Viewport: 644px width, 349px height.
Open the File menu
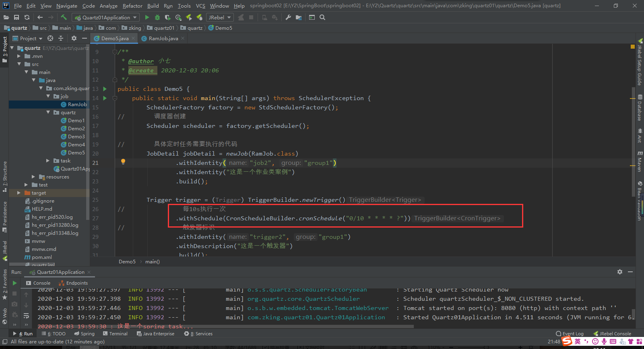point(18,6)
